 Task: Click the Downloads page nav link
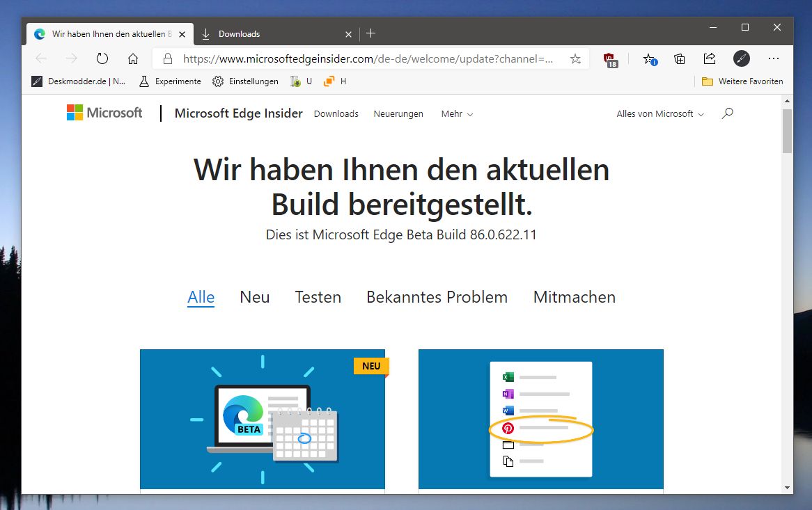[336, 114]
